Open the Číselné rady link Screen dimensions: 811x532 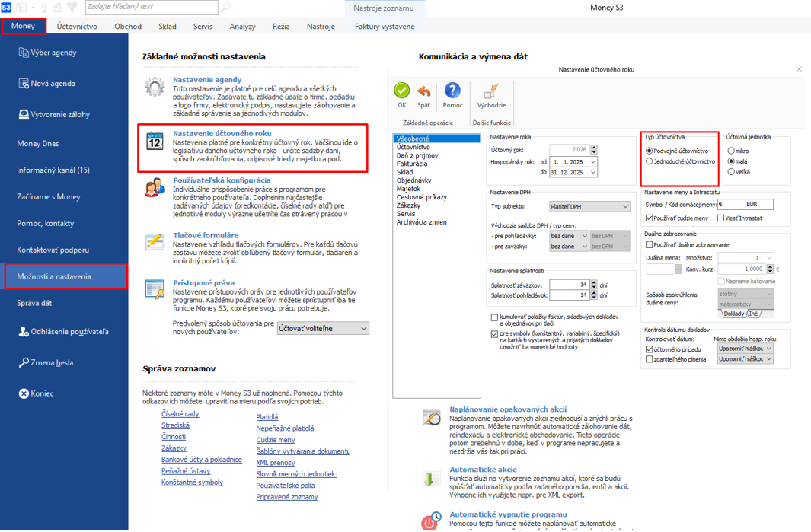[180, 414]
